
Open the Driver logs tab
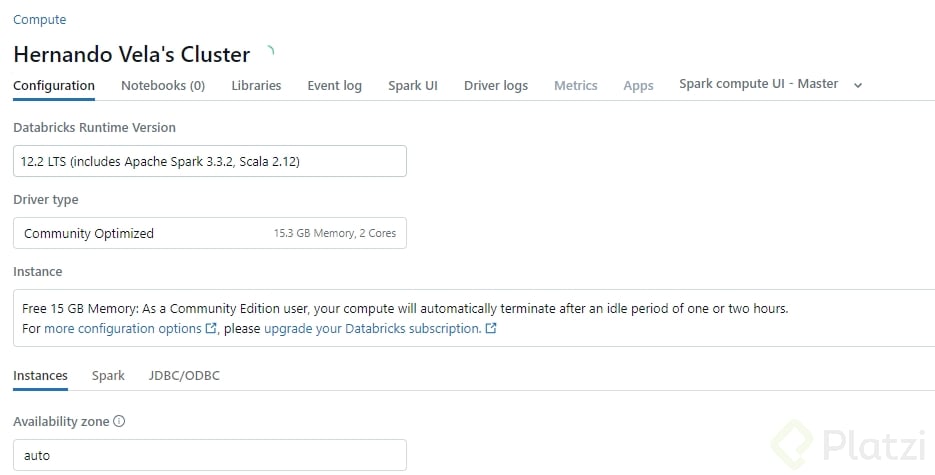coord(496,86)
